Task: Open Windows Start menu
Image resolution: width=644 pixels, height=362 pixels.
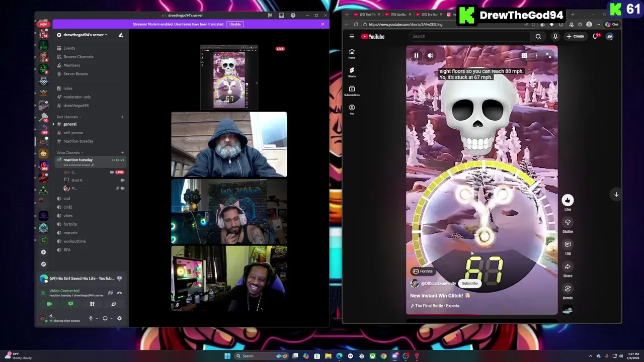Action: coord(227,356)
